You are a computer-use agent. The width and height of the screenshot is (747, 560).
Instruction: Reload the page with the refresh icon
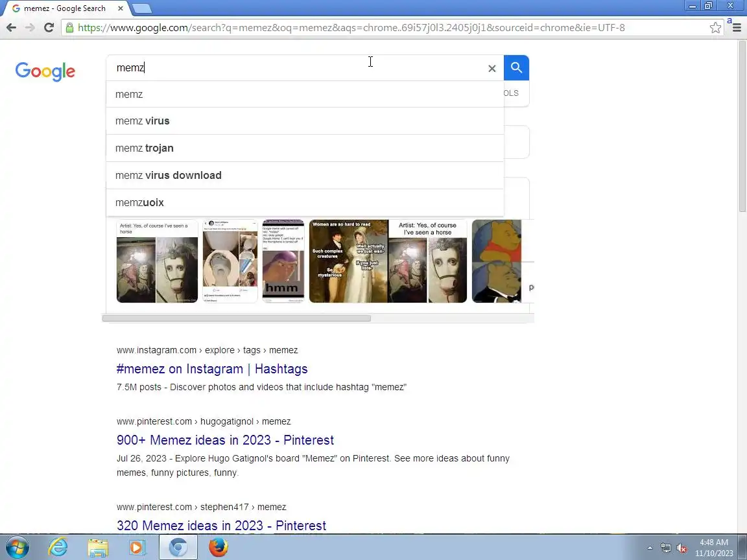pos(49,28)
